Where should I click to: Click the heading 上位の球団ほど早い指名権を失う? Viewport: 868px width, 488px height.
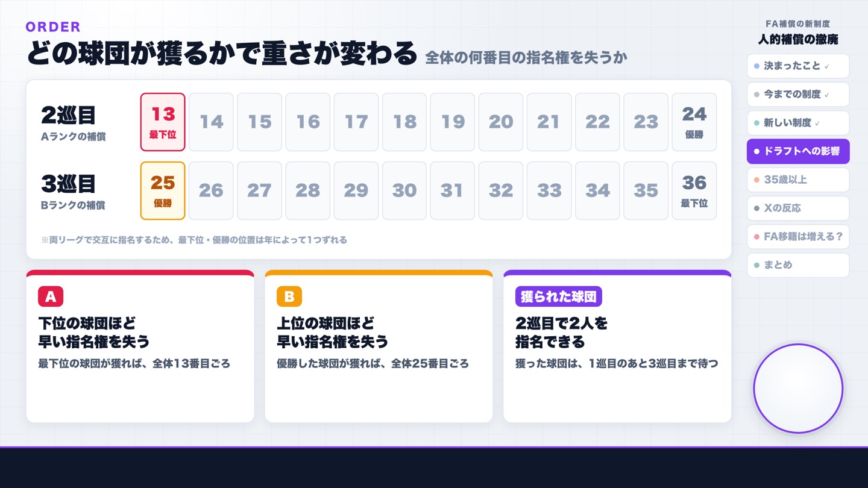[333, 333]
